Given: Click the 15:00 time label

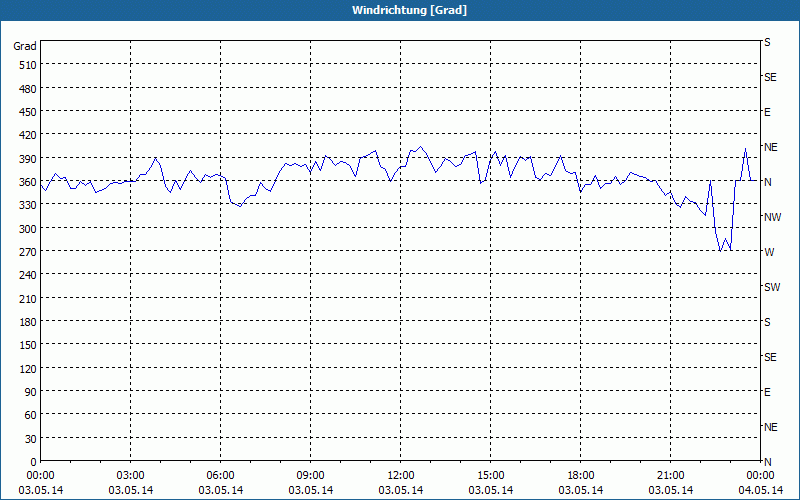Looking at the screenshot, I should point(491,476).
